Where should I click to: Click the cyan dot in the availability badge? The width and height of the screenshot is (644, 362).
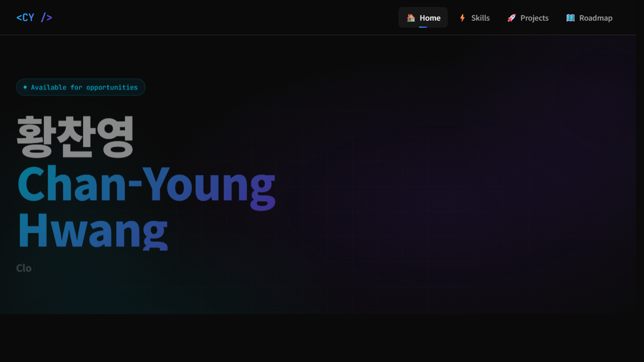click(24, 87)
